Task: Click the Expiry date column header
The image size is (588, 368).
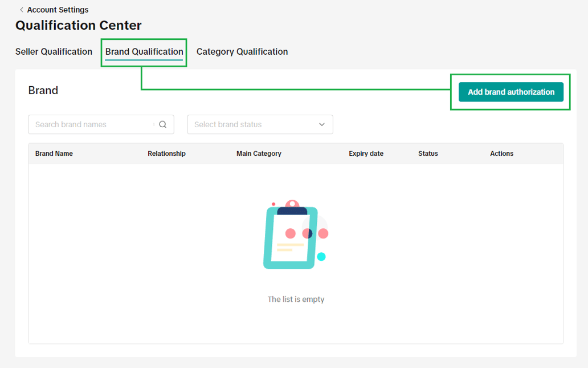Action: [x=366, y=153]
